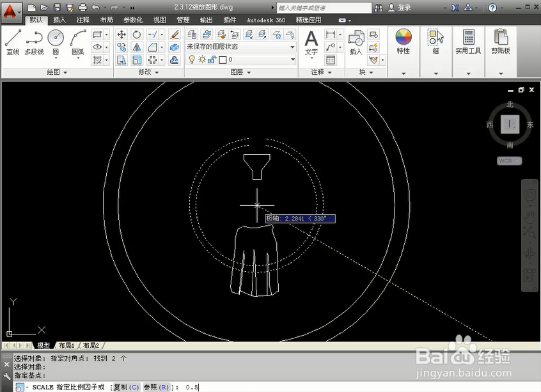Screen dimensions: 541x392
Task: Click the Layer Freeze icon in layer panel
Action: click(276, 35)
